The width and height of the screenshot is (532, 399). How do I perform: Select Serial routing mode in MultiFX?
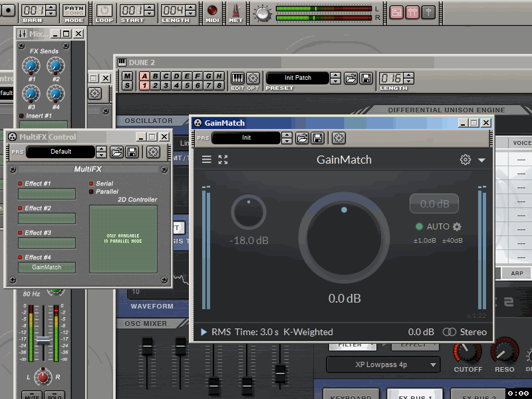(91, 184)
